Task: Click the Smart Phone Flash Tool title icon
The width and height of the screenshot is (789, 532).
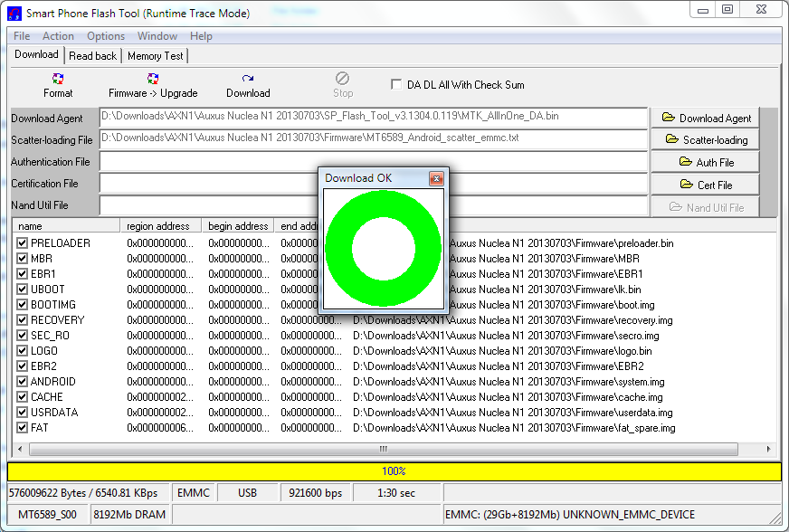Action: click(14, 13)
